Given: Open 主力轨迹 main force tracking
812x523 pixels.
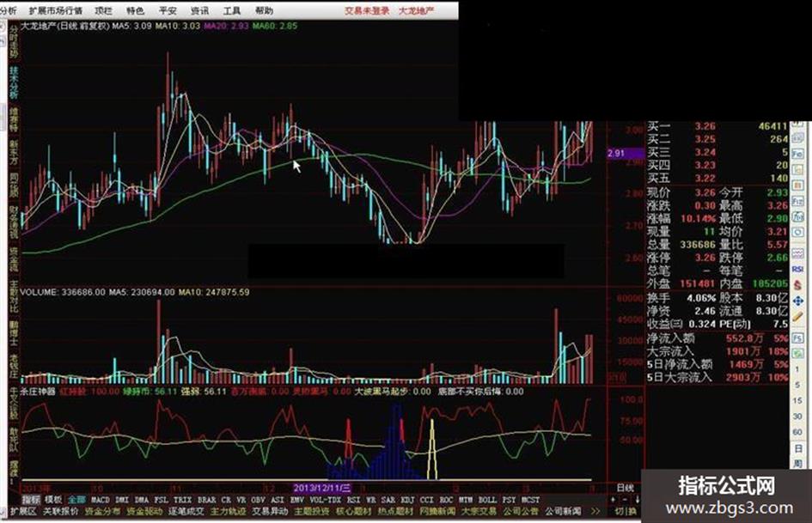Looking at the screenshot, I should [x=228, y=512].
